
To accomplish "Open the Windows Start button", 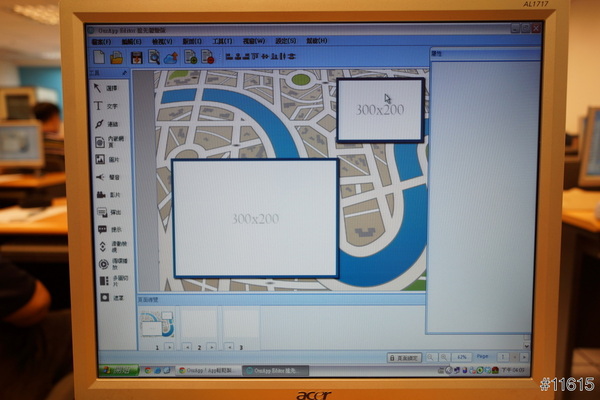I will point(119,371).
